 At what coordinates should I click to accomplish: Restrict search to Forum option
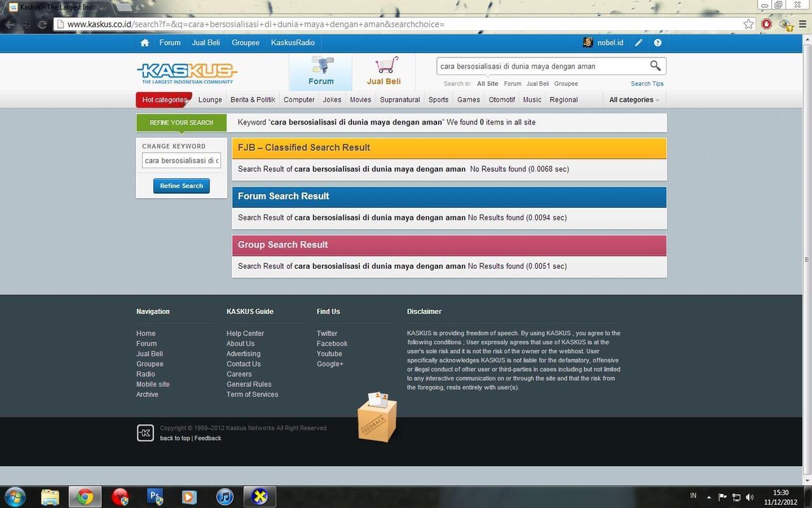tap(513, 84)
